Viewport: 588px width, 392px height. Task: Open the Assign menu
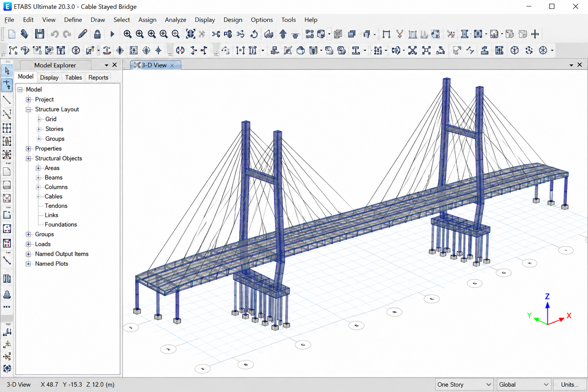147,20
